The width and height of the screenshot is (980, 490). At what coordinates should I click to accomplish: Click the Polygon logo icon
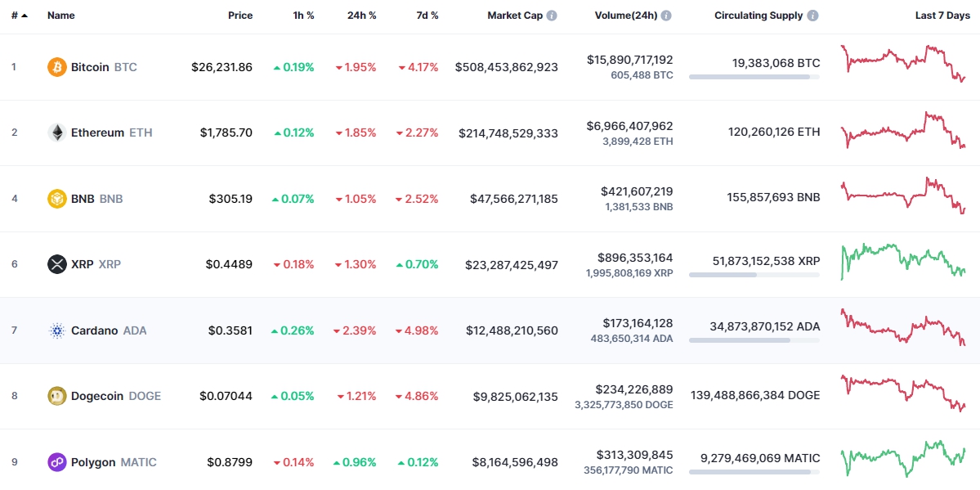click(57, 462)
